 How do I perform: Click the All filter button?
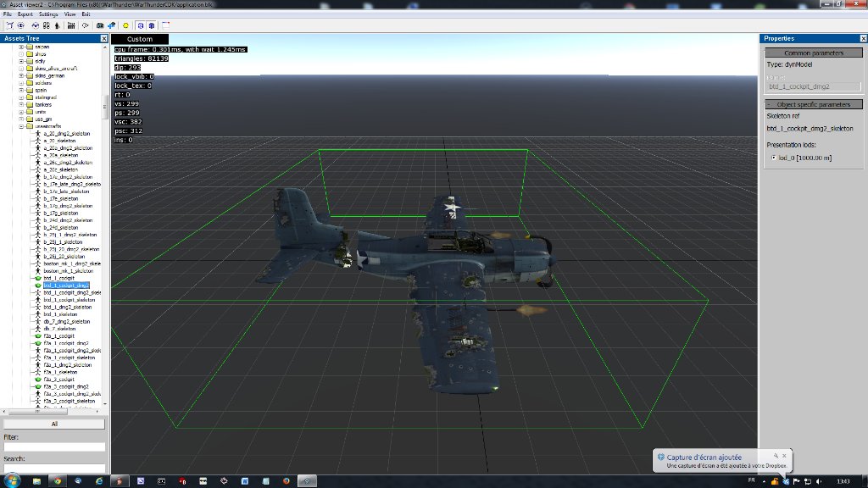pos(54,424)
